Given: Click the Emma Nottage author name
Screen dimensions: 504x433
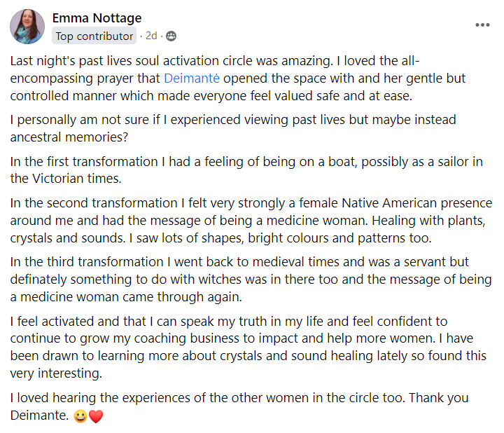Looking at the screenshot, I should (x=97, y=18).
